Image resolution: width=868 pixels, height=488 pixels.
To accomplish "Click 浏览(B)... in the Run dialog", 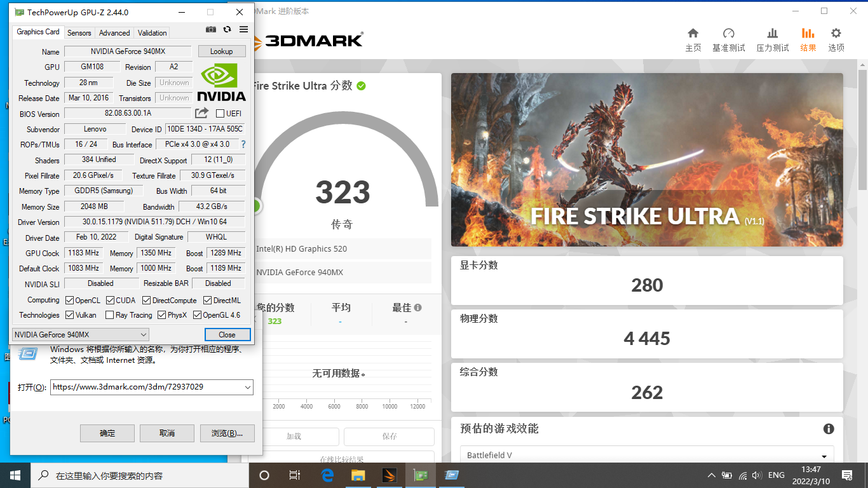I will tap(227, 433).
